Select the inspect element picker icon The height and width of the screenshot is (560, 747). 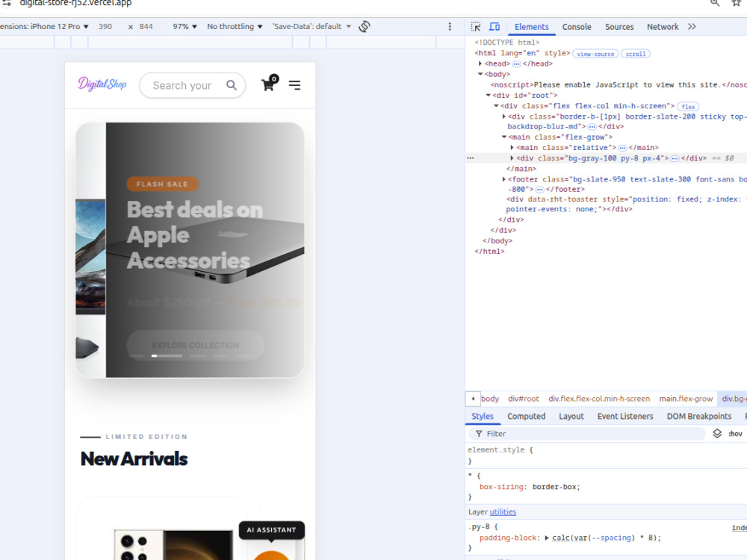pos(475,27)
